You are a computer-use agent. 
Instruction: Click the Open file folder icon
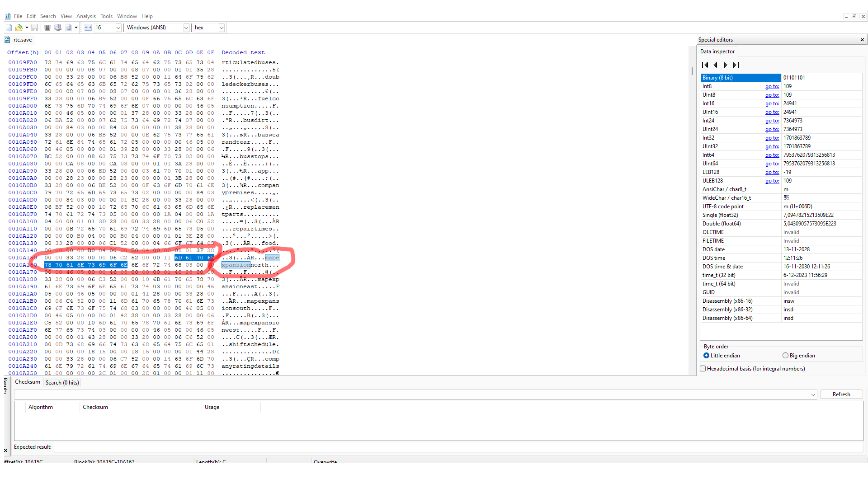coord(19,28)
